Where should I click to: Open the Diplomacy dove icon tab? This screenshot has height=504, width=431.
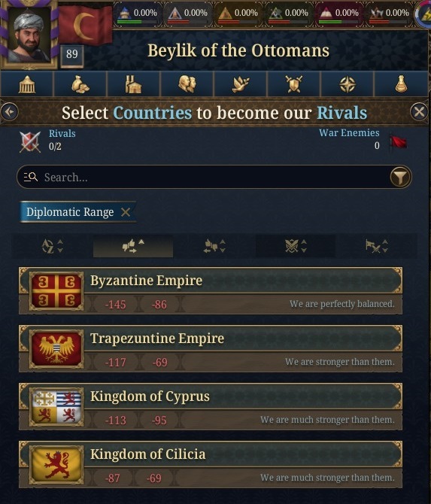point(241,84)
